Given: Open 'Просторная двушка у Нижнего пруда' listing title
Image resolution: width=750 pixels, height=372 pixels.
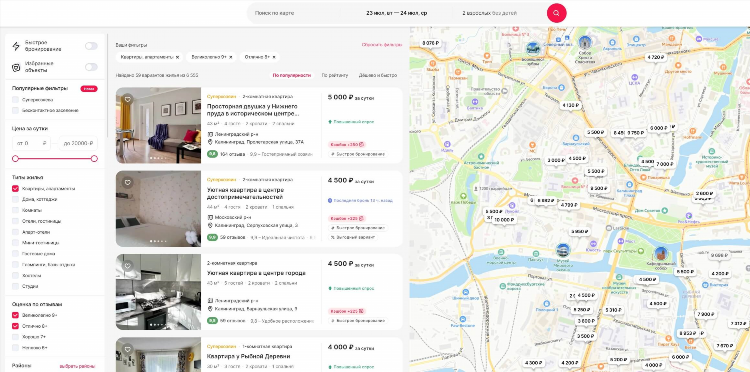Looking at the screenshot, I should pos(253,110).
